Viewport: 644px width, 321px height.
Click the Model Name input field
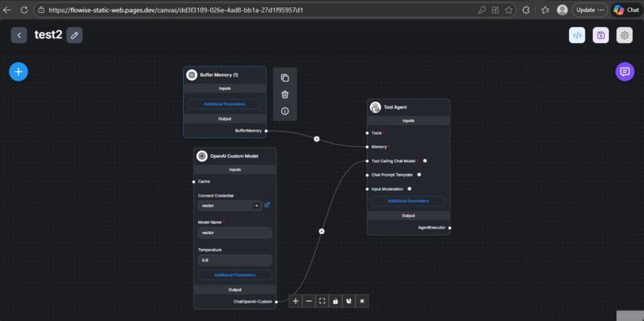click(235, 232)
